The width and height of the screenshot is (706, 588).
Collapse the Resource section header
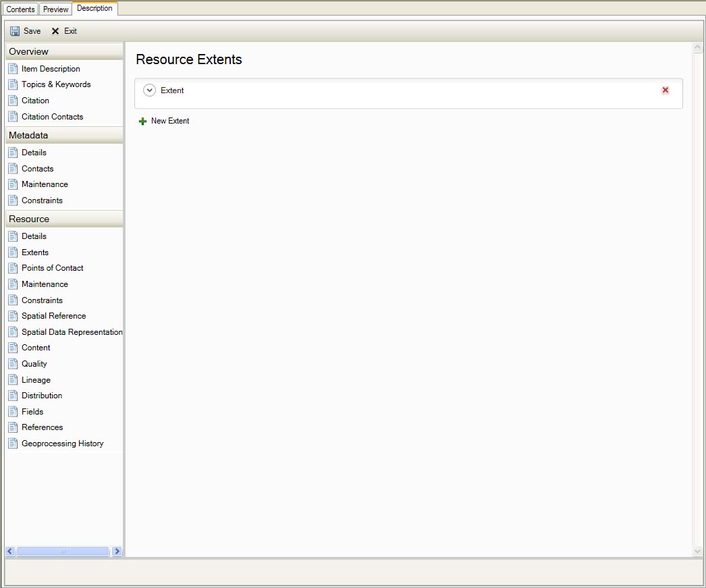63,219
